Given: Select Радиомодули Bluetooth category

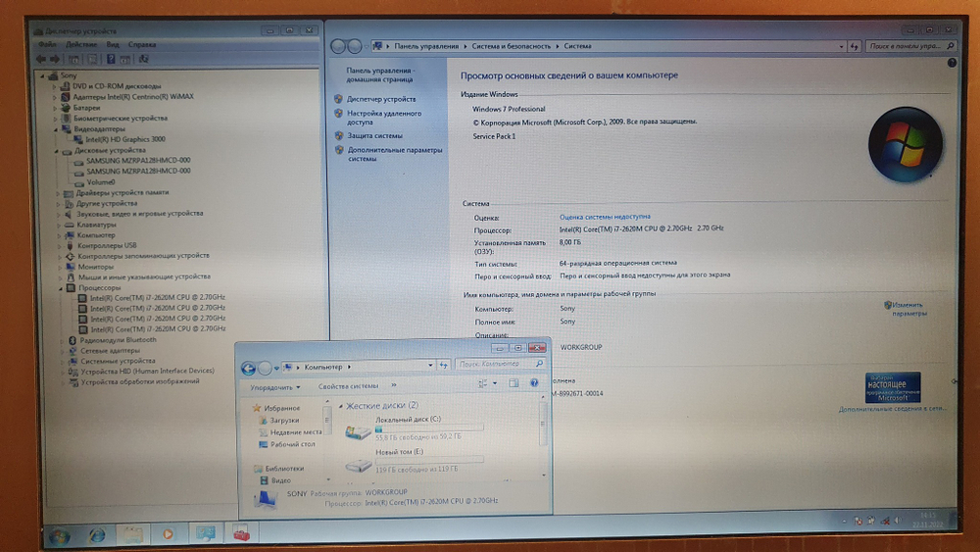Looking at the screenshot, I should coord(119,340).
